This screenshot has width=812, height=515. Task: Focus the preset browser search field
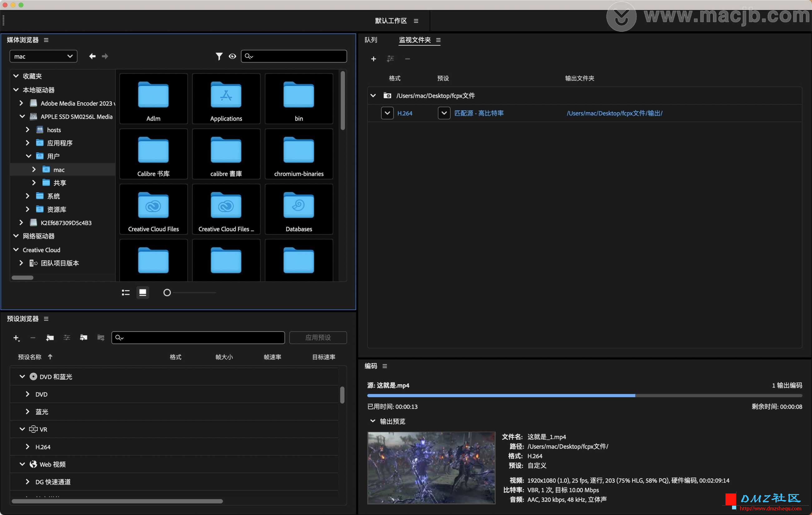tap(198, 337)
